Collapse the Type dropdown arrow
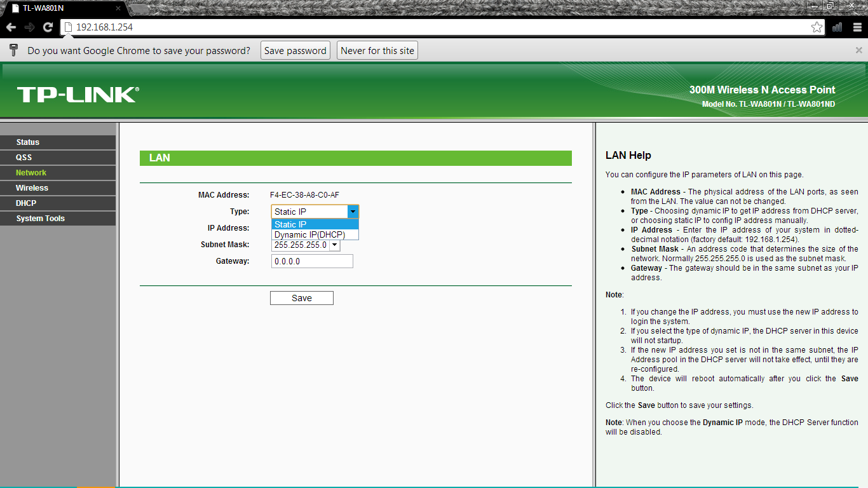Screen dimensions: 868x488 click(353, 211)
